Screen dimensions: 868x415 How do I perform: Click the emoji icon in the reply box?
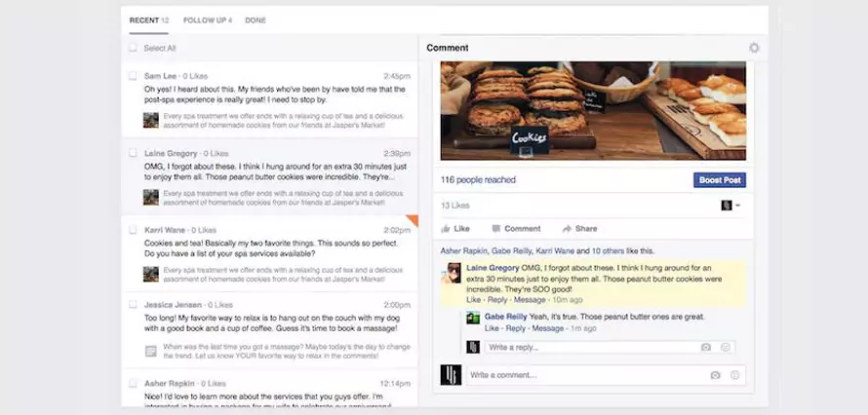(x=726, y=347)
